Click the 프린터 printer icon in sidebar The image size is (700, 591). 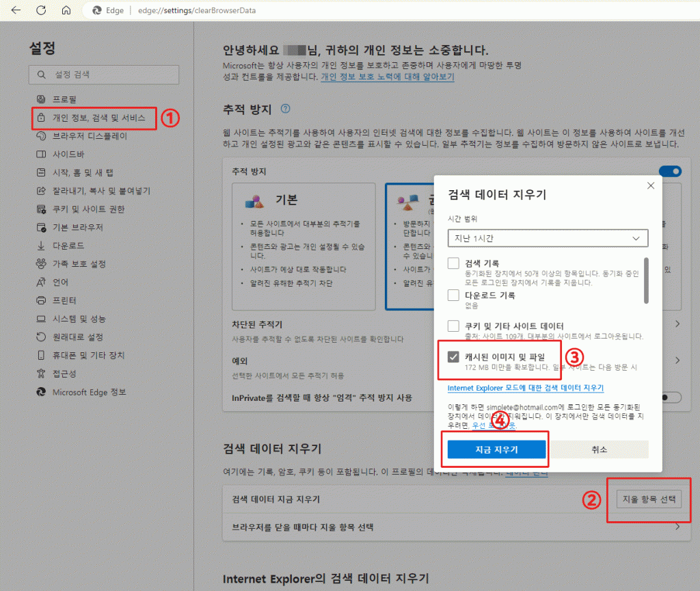coord(41,300)
